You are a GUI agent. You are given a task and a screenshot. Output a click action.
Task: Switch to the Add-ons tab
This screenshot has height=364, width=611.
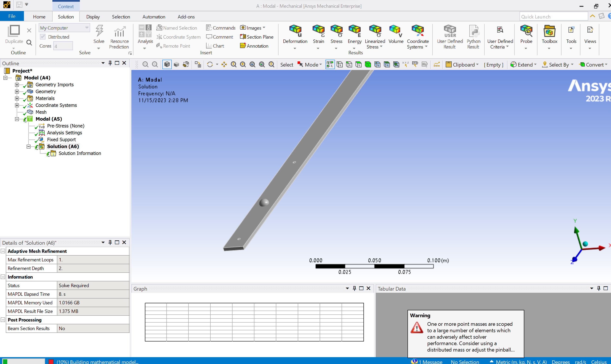click(186, 17)
